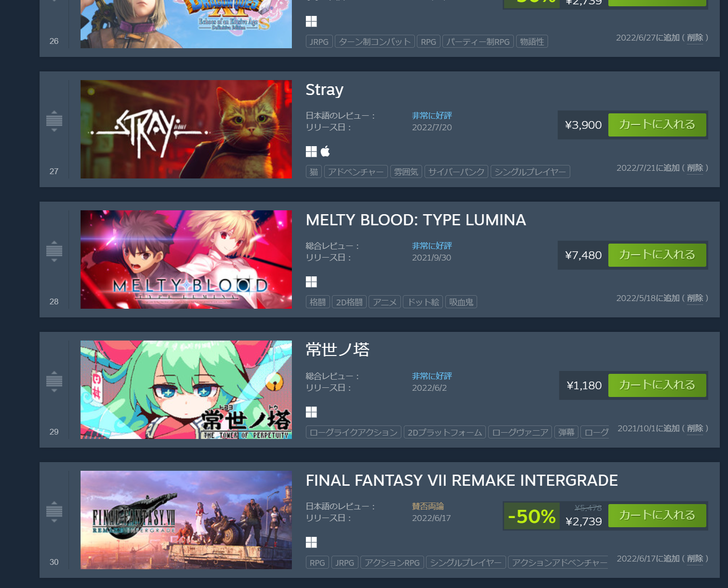The height and width of the screenshot is (588, 728).
Task: Click the Windows icon under MELTY BLOOD
Action: 311,282
